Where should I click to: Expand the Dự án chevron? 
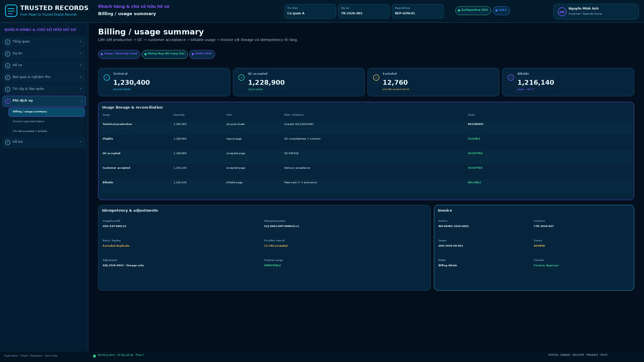point(81,53)
